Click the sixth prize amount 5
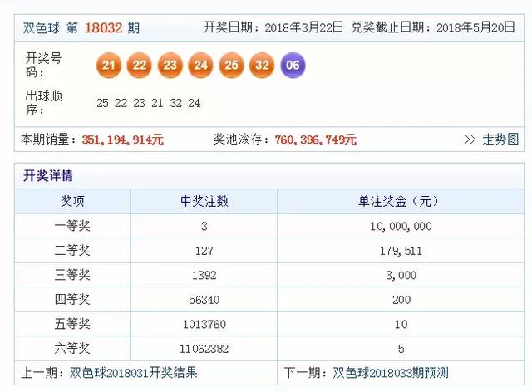 (401, 349)
